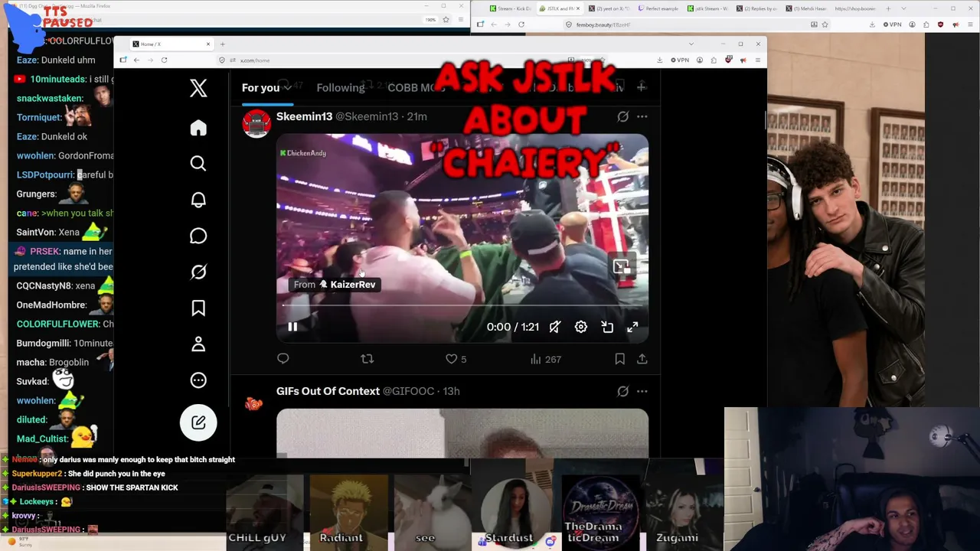This screenshot has height=551, width=980.
Task: Open Messages chat bubble in the X sidebar
Action: pos(198,236)
